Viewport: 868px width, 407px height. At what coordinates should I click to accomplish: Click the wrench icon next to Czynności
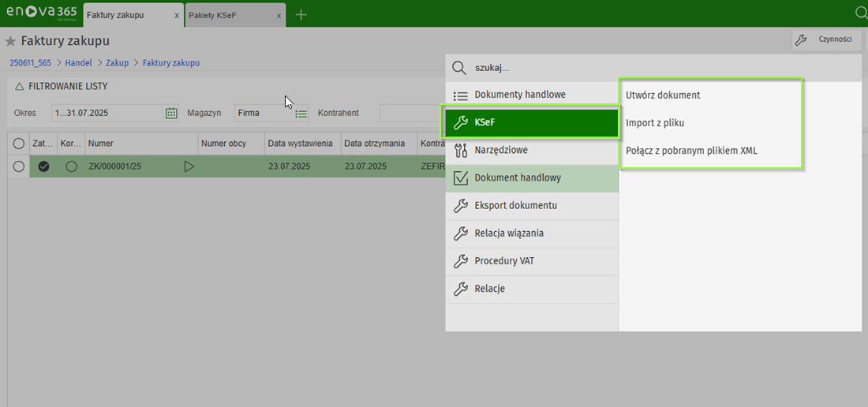799,39
